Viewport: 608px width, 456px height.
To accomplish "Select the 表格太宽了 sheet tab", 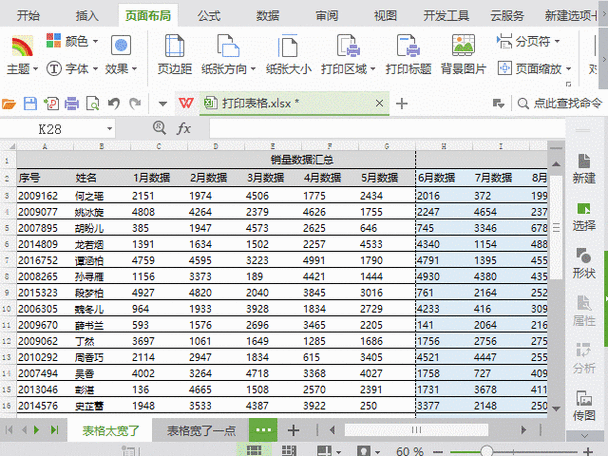I will click(x=111, y=430).
